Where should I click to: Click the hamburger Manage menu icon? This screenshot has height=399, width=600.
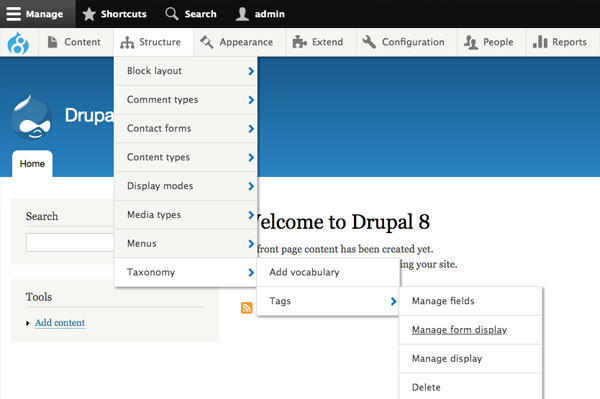click(x=13, y=14)
